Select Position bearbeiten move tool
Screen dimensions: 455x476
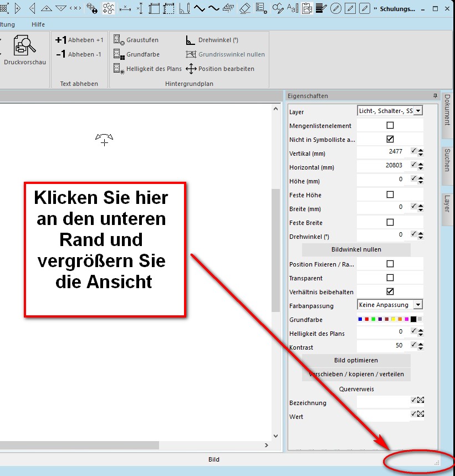[x=191, y=69]
